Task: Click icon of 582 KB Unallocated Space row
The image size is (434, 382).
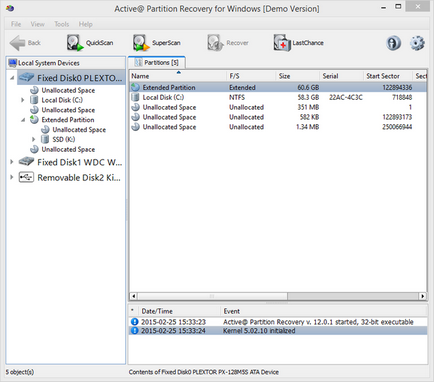Action: (135, 117)
